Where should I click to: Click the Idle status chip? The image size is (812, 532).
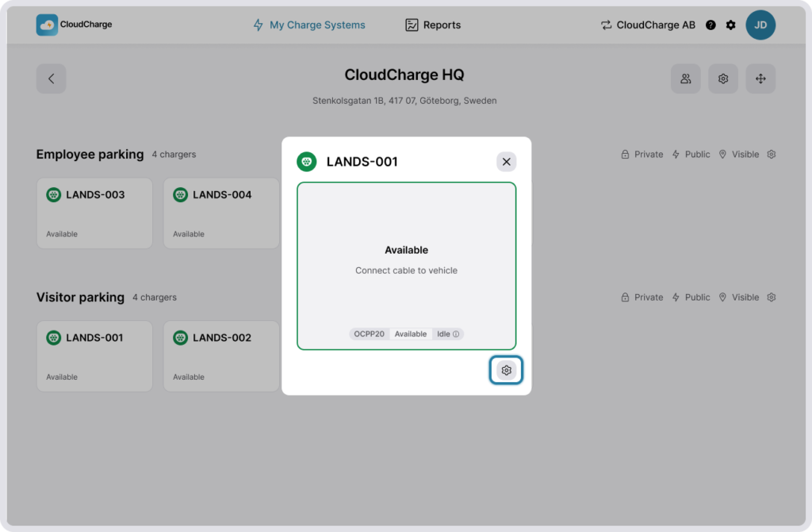[447, 334]
